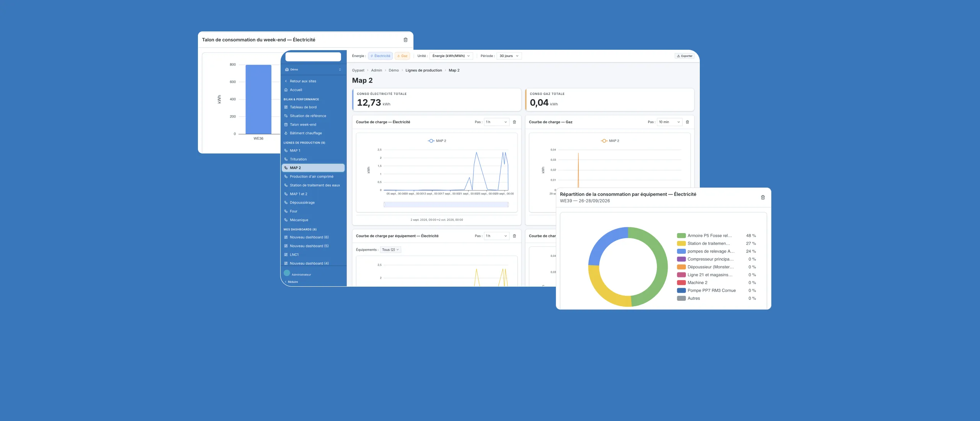Open Tableau de bord in sidebar
Screen dimensions: 980x421
pyautogui.click(x=313, y=107)
